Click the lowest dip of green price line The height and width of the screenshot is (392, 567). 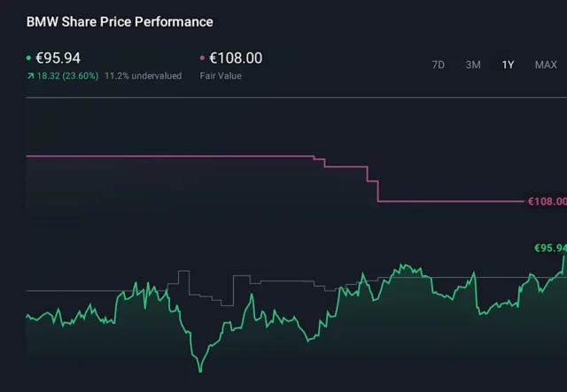[200, 370]
